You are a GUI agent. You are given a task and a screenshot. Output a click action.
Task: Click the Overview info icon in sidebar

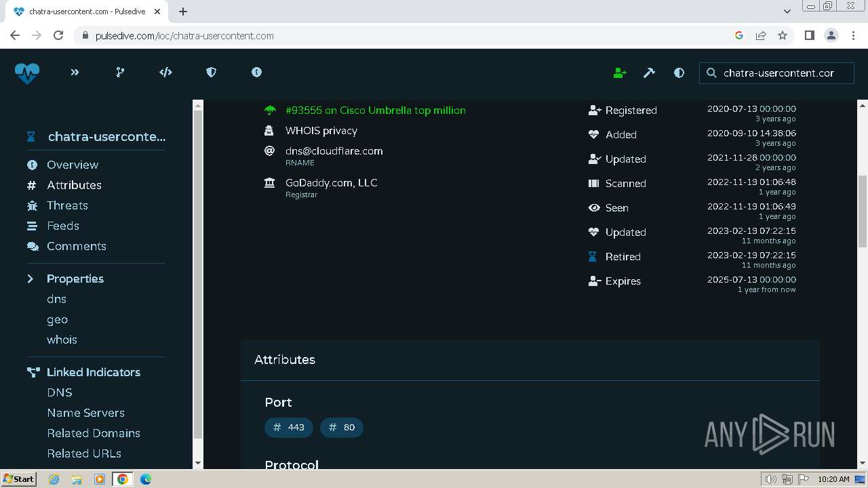(32, 165)
